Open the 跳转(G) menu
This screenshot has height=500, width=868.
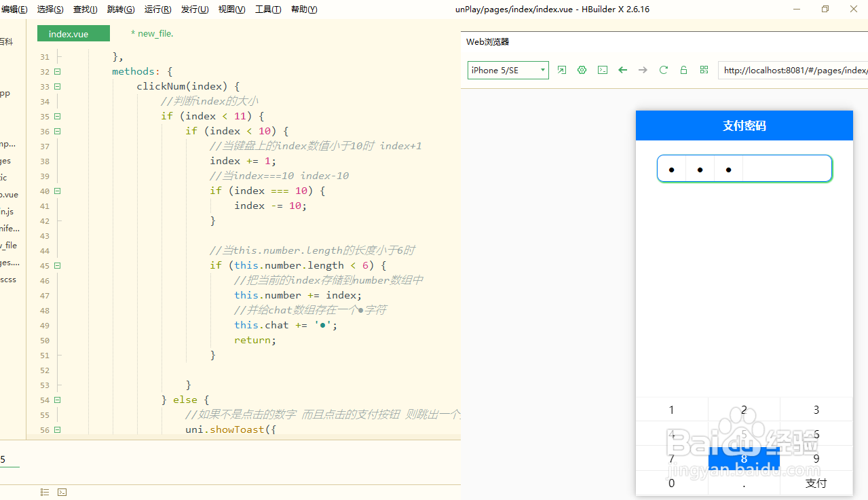(x=121, y=9)
